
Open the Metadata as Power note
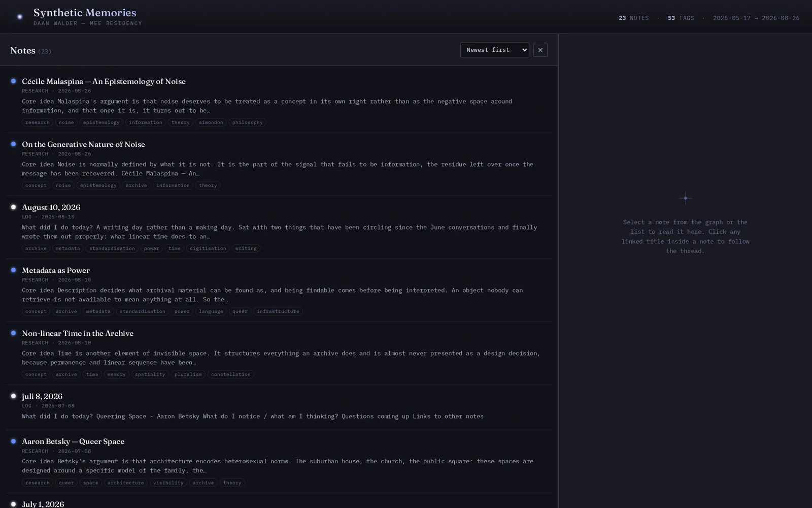tap(56, 270)
